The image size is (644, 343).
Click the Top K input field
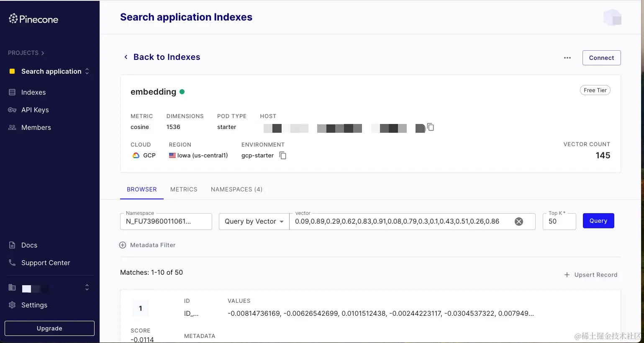pos(559,221)
